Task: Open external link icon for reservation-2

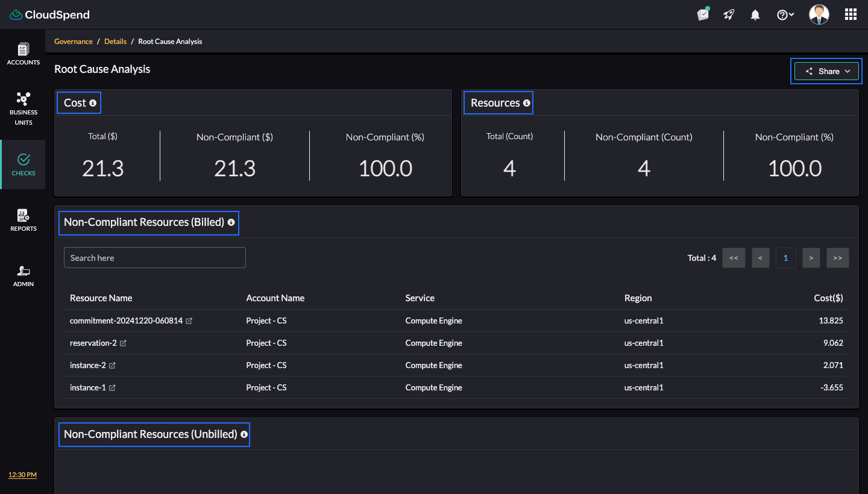Action: click(123, 343)
